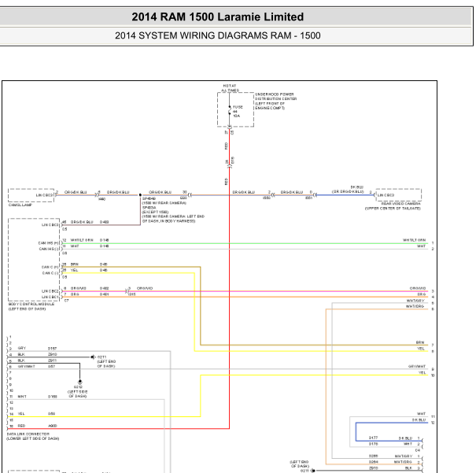Viewport: 476px width, 473px height.
Task: Click "2014 SYSTEM WIRING DIAGRAMS RAM - 1500" subtitle
Action: coord(218,35)
